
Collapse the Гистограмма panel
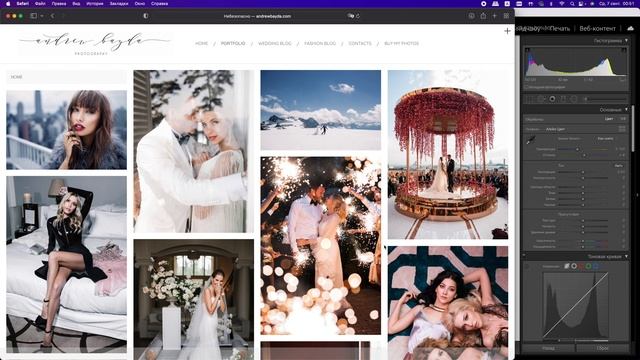point(626,41)
